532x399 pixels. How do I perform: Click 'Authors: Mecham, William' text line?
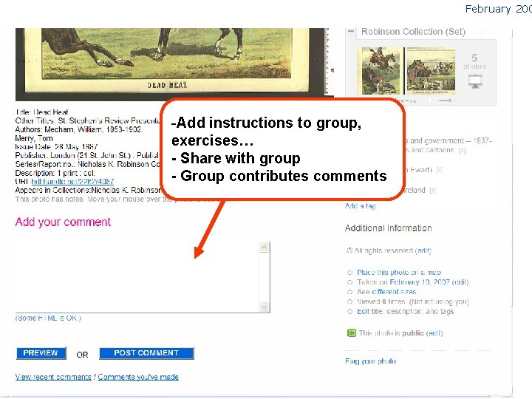[x=79, y=129]
